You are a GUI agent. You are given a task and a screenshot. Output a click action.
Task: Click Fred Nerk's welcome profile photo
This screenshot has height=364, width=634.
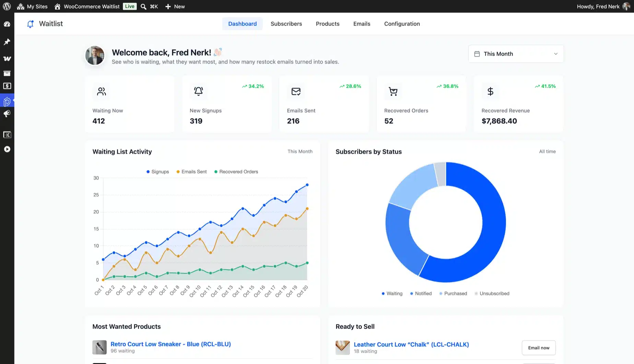coord(95,56)
